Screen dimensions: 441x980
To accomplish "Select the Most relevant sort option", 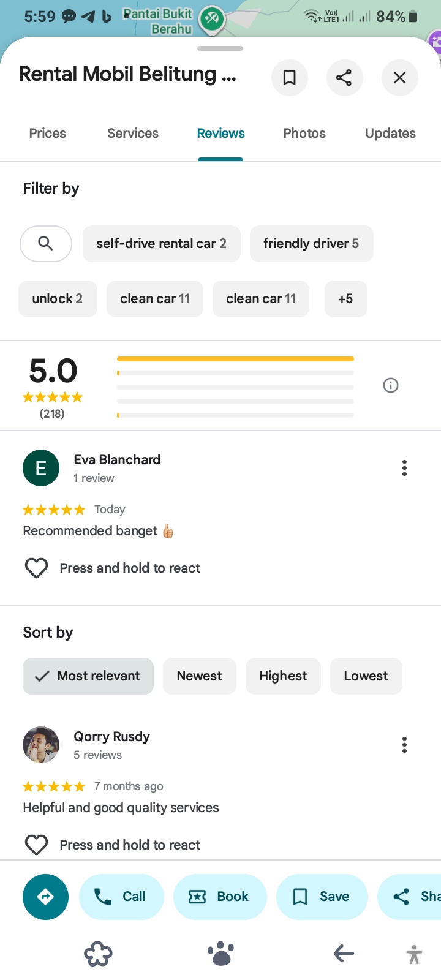I will (x=88, y=676).
